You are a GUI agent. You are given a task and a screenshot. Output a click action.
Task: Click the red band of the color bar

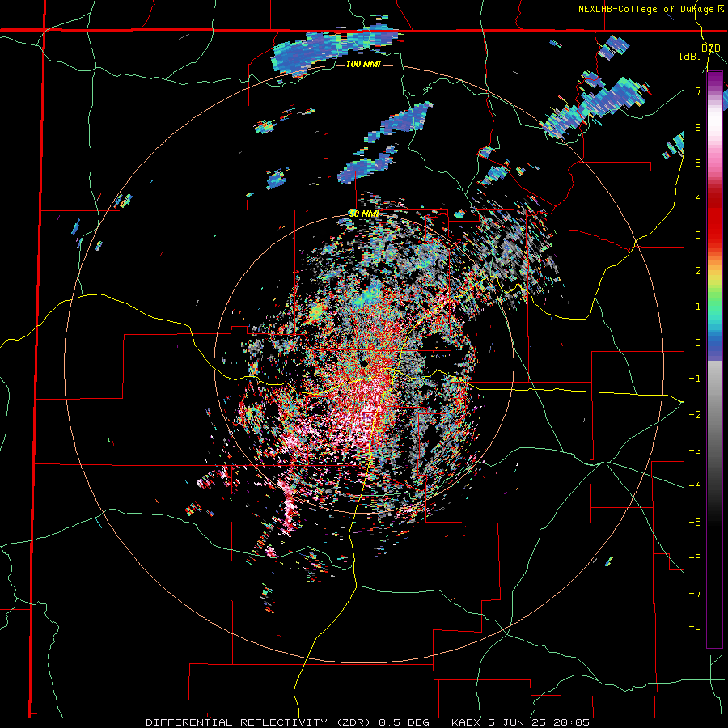(x=714, y=216)
